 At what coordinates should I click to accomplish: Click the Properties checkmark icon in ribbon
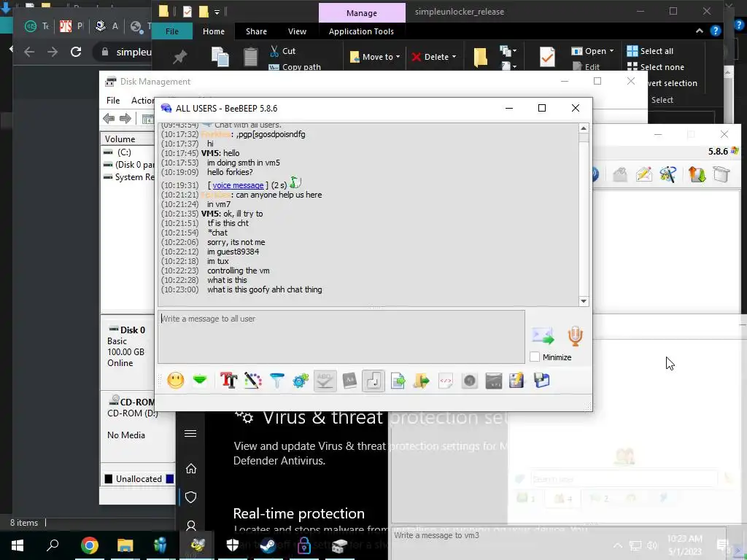point(547,57)
